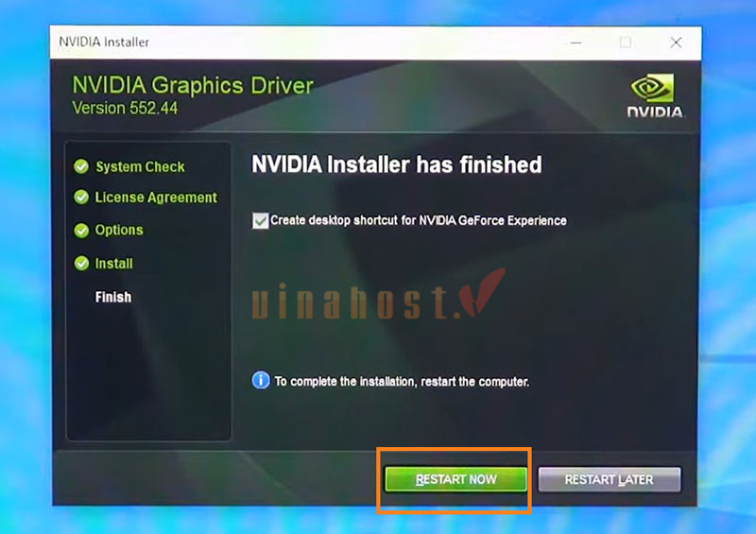756x534 pixels.
Task: Click the System Check green checkmark icon
Action: [81, 166]
